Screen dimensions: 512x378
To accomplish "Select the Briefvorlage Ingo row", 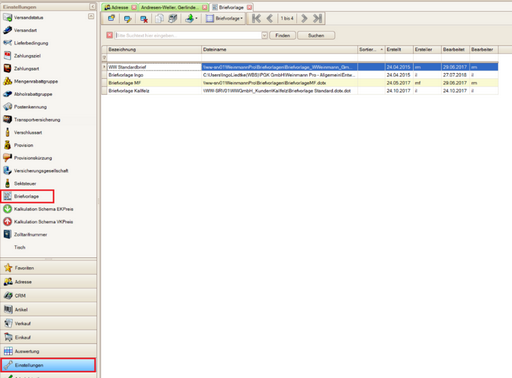I will (300, 75).
